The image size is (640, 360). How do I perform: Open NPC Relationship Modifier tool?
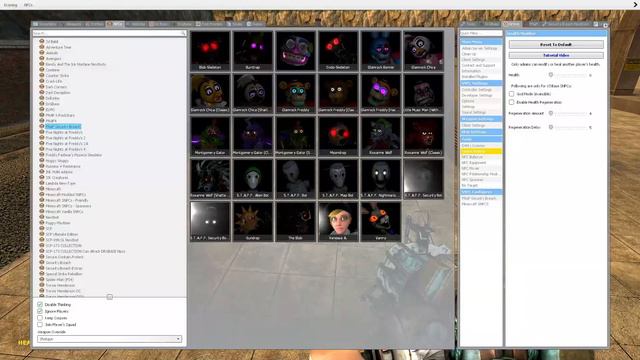[480, 174]
